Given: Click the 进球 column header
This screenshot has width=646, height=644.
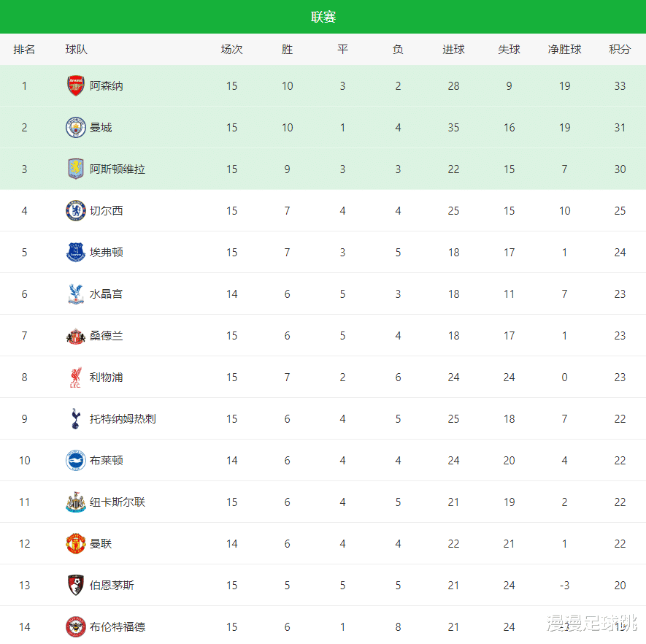Looking at the screenshot, I should point(453,50).
